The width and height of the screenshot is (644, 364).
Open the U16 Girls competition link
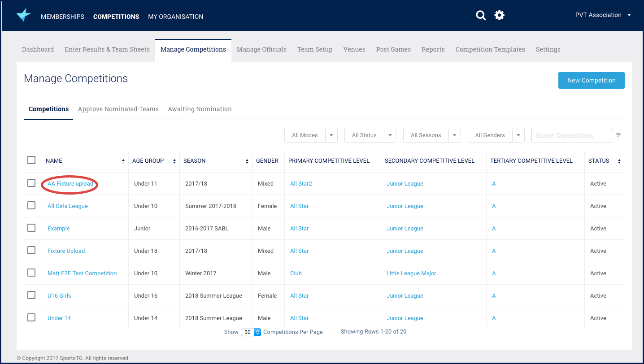point(59,295)
